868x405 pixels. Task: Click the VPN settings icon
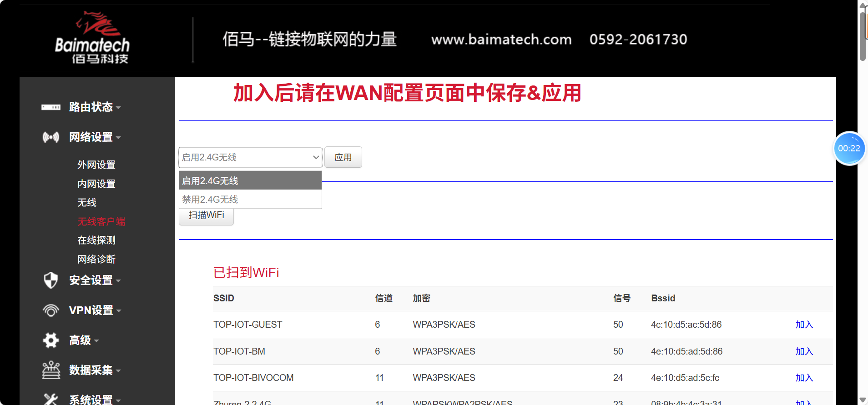click(x=50, y=310)
